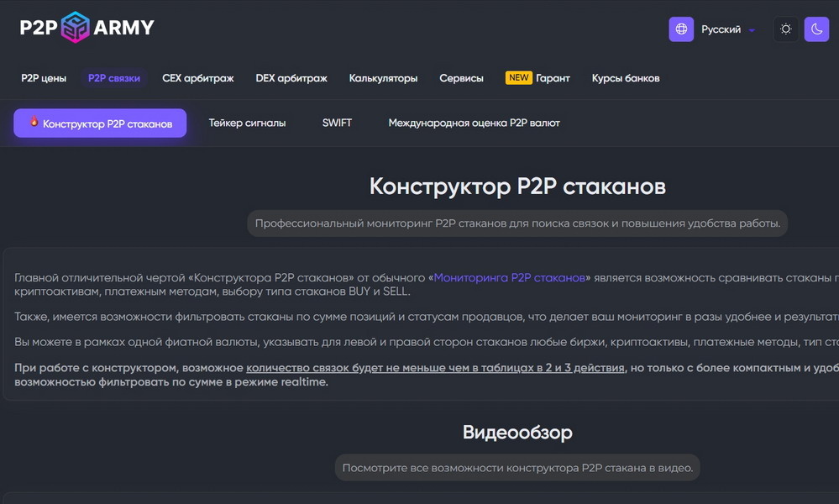Click the paragraph starting with Также, имеется
Image resolution: width=839 pixels, height=504 pixels.
point(427,317)
